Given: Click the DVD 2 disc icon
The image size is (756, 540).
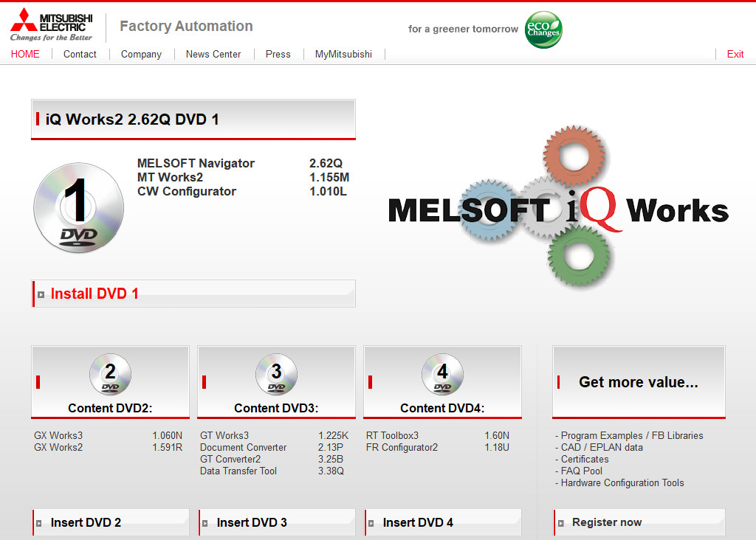Looking at the screenshot, I should pyautogui.click(x=111, y=374).
